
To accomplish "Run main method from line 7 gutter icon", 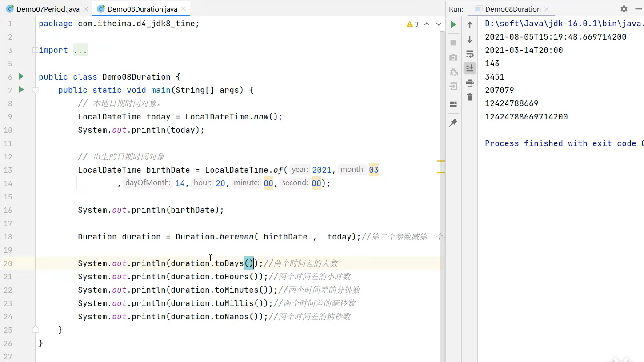I will 21,90.
